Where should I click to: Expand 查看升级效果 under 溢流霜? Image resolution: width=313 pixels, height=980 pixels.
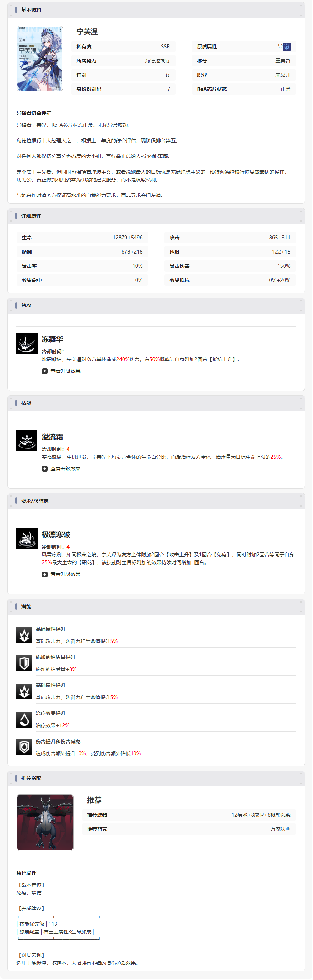click(61, 469)
